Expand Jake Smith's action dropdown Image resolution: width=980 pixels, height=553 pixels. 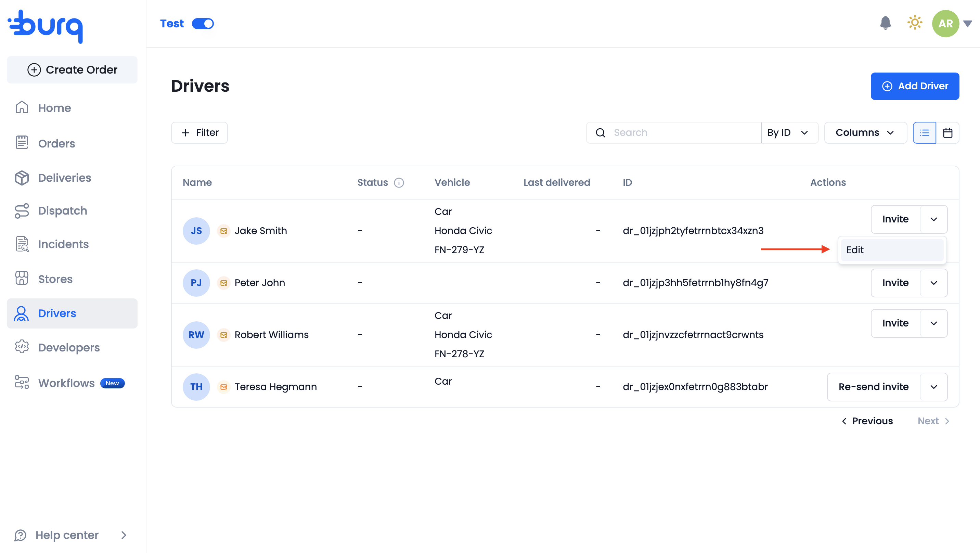pos(933,219)
